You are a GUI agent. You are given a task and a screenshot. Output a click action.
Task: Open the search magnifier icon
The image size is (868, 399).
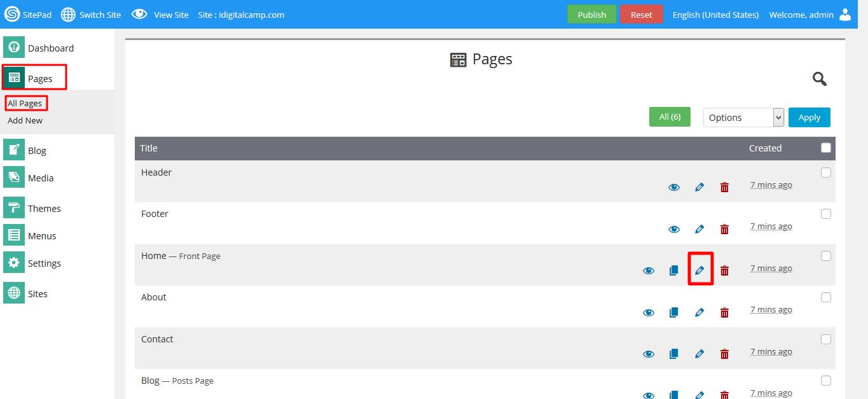click(x=820, y=79)
